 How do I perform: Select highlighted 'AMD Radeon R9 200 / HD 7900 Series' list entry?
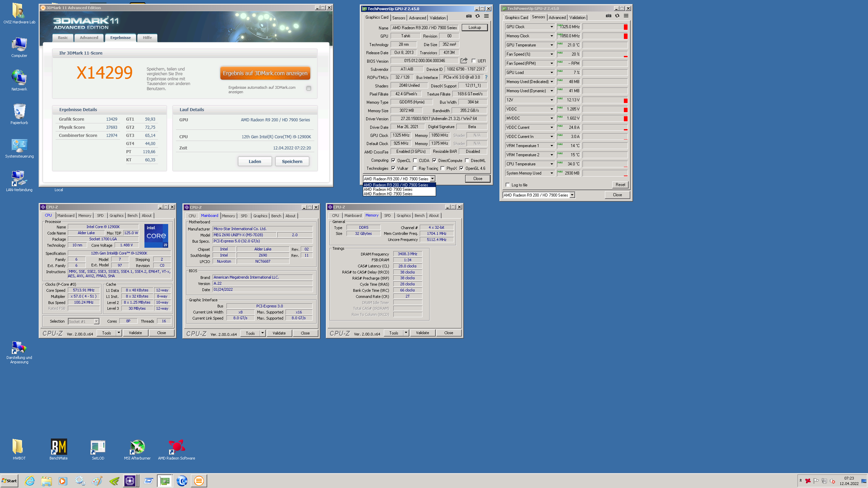399,185
